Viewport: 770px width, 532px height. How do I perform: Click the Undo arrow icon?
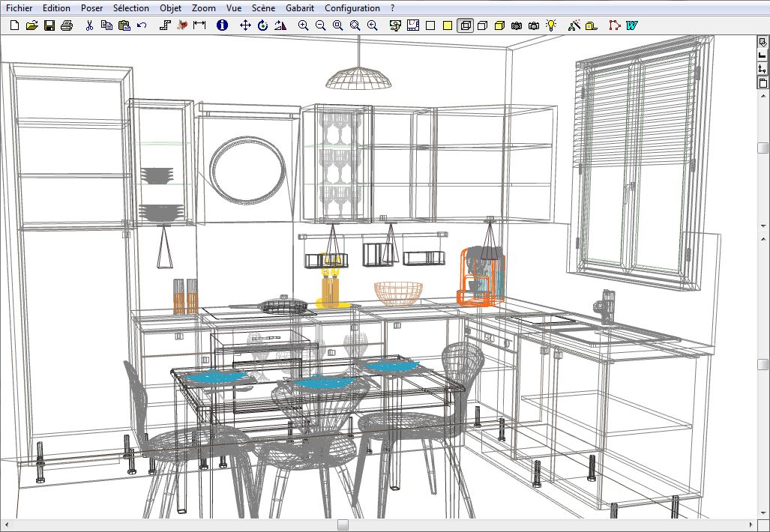click(x=142, y=25)
